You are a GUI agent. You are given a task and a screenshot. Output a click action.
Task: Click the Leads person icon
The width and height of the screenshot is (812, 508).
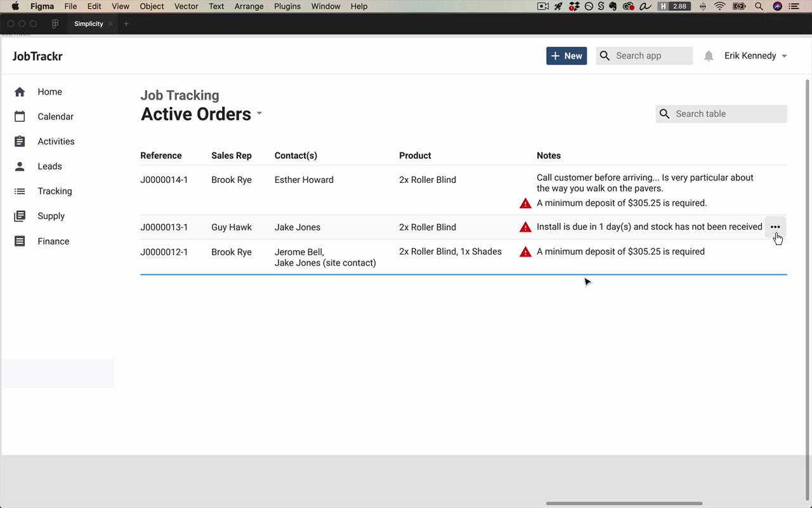(x=20, y=166)
